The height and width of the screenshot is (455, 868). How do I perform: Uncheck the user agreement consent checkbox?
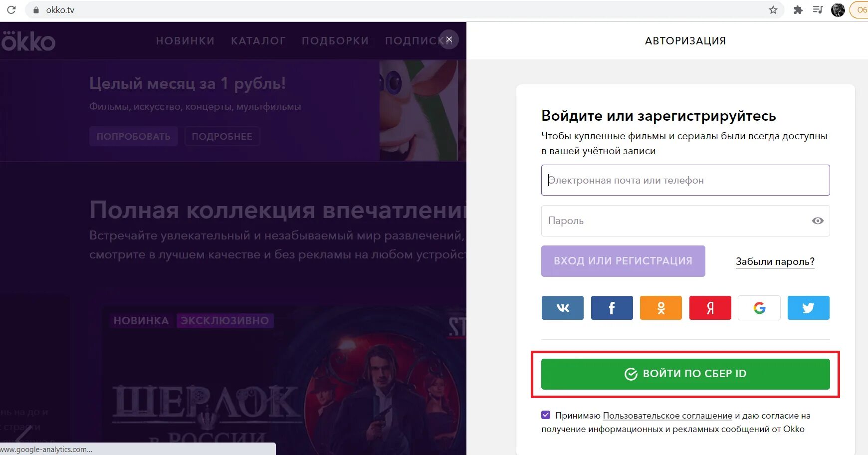(546, 415)
